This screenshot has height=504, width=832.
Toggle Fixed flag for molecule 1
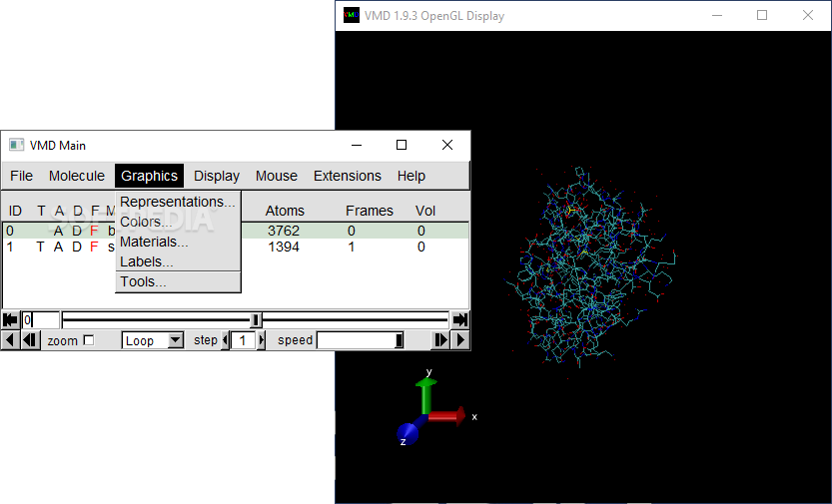point(95,247)
